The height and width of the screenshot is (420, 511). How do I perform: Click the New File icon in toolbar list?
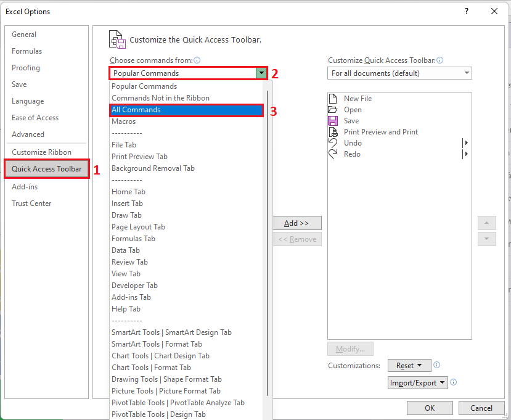pos(333,99)
